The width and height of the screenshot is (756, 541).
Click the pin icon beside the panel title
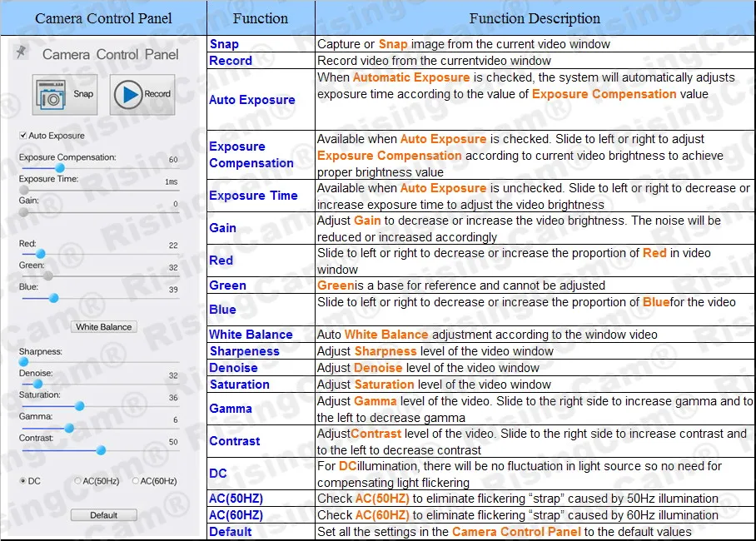coord(21,52)
